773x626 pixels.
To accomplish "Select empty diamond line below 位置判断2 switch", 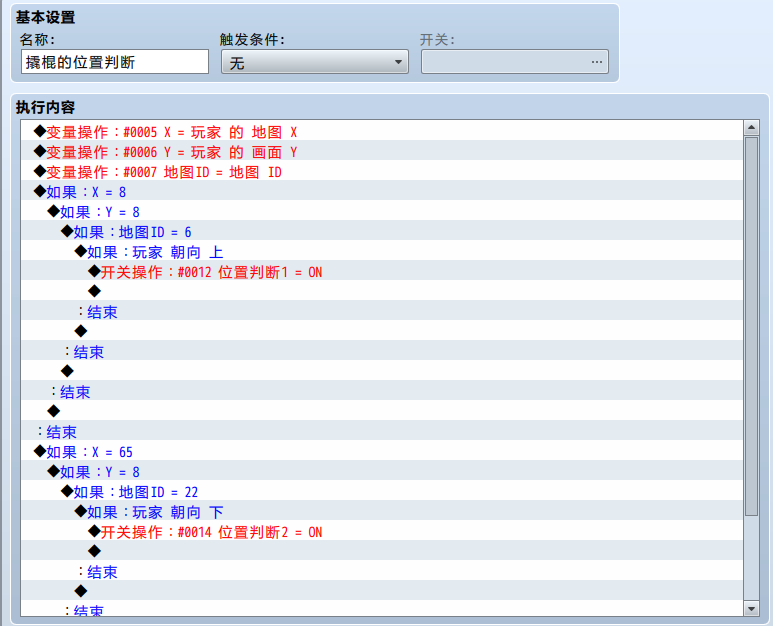I will pos(382,551).
